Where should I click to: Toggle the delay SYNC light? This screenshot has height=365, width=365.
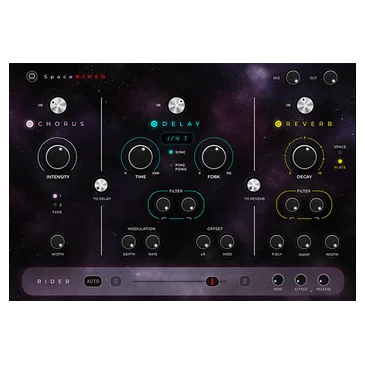(171, 152)
